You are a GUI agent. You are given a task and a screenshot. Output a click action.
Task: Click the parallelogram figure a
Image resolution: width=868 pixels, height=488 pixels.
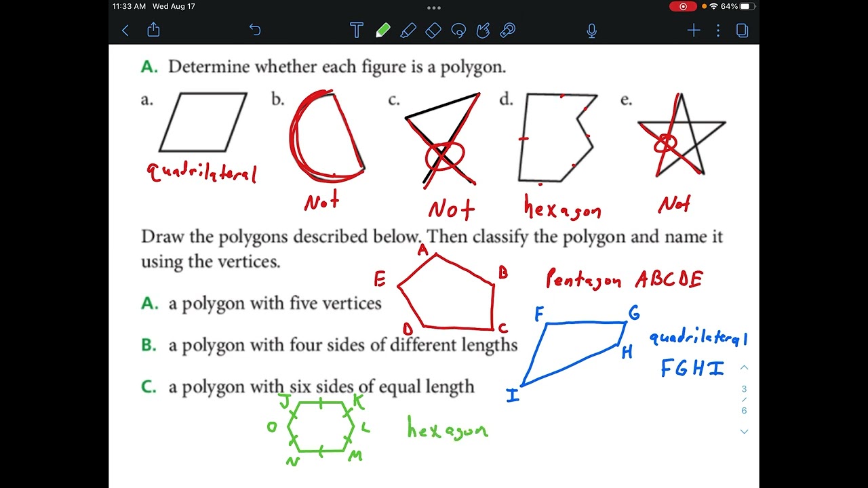tap(203, 122)
